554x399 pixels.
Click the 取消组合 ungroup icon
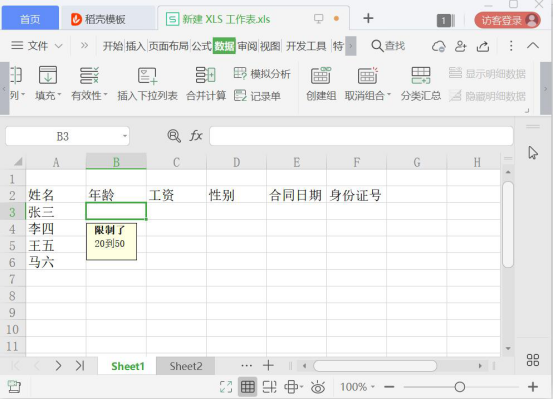367,75
